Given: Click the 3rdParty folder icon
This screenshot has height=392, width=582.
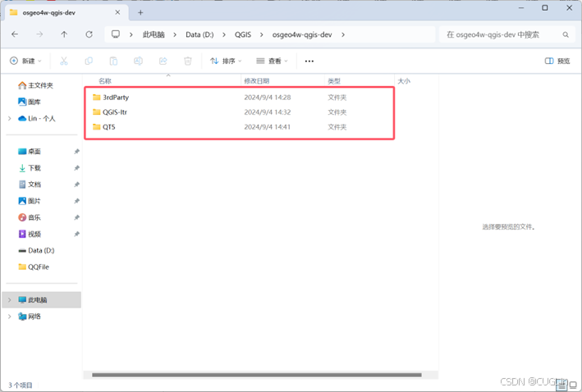Looking at the screenshot, I should click(x=97, y=97).
